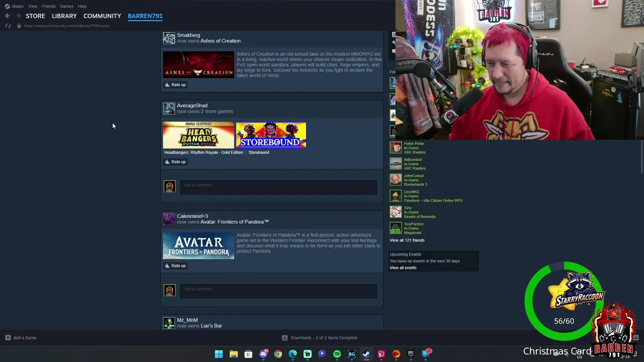
Task: Switch to the LIBRARY tab
Action: tap(64, 16)
